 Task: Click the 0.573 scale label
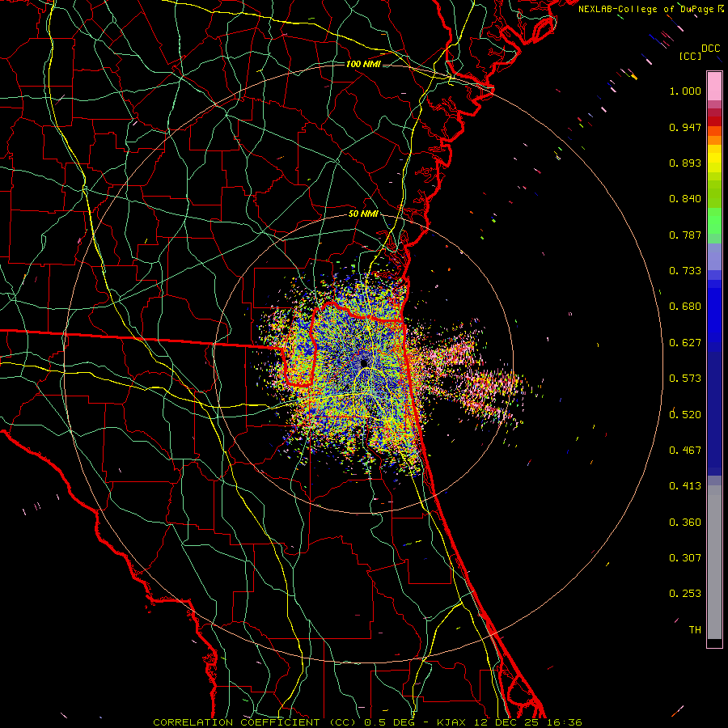(x=685, y=379)
